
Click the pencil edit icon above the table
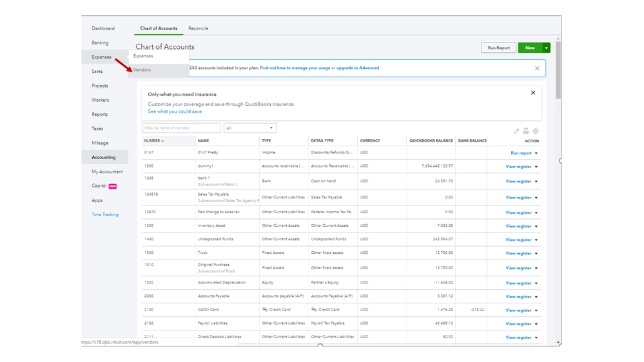tap(516, 131)
